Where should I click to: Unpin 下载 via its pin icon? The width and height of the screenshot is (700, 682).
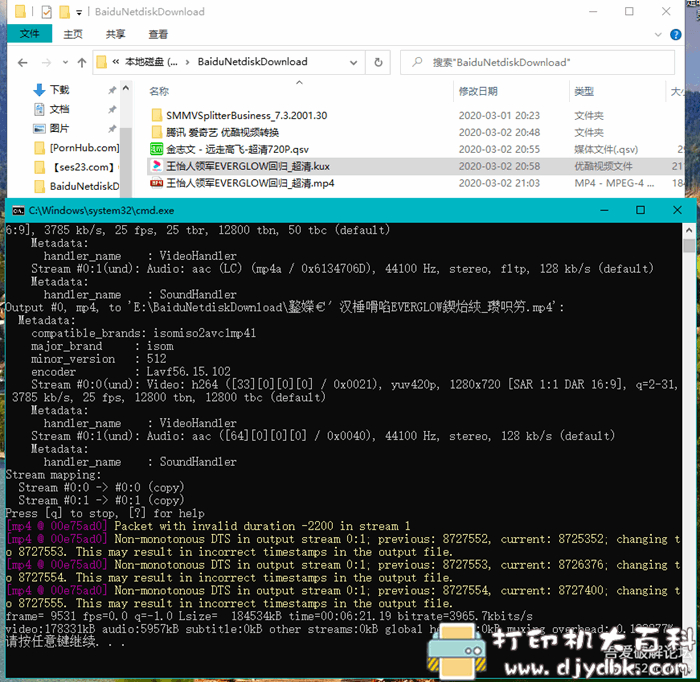pos(112,90)
